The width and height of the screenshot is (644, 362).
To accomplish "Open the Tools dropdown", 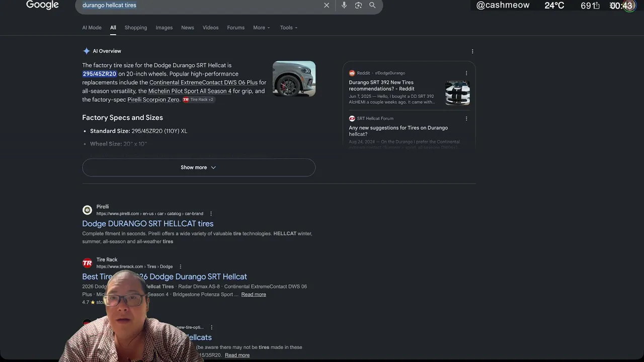I will pyautogui.click(x=289, y=28).
